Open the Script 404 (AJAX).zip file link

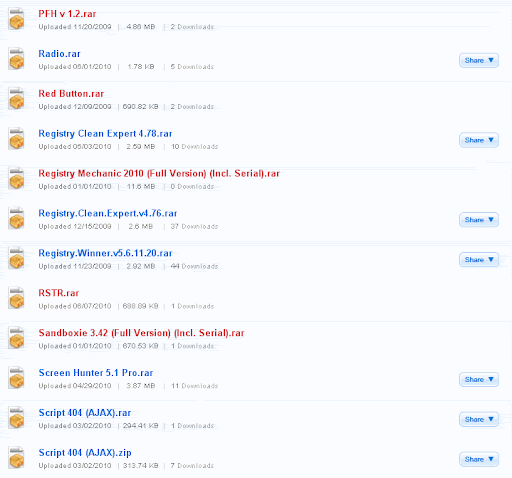(x=85, y=453)
